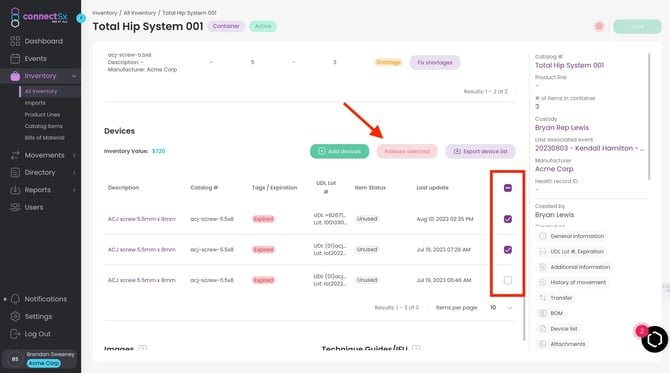Click Inventory breadcrumb link

[x=105, y=13]
